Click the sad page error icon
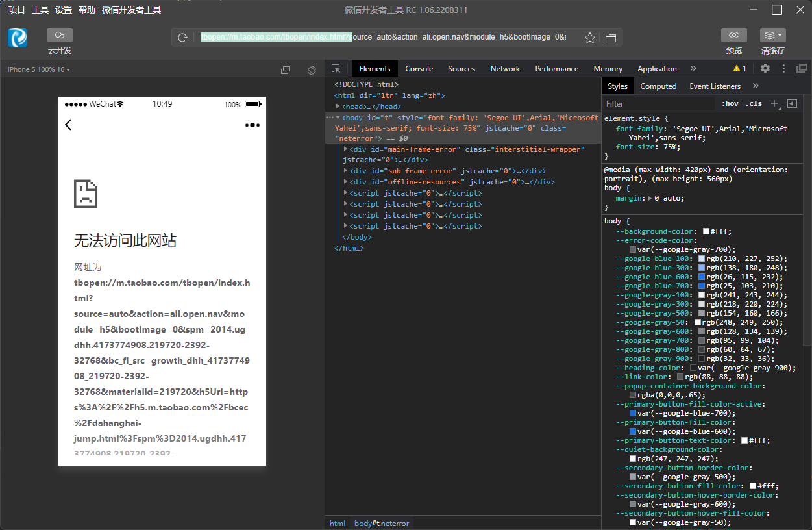 click(x=86, y=193)
